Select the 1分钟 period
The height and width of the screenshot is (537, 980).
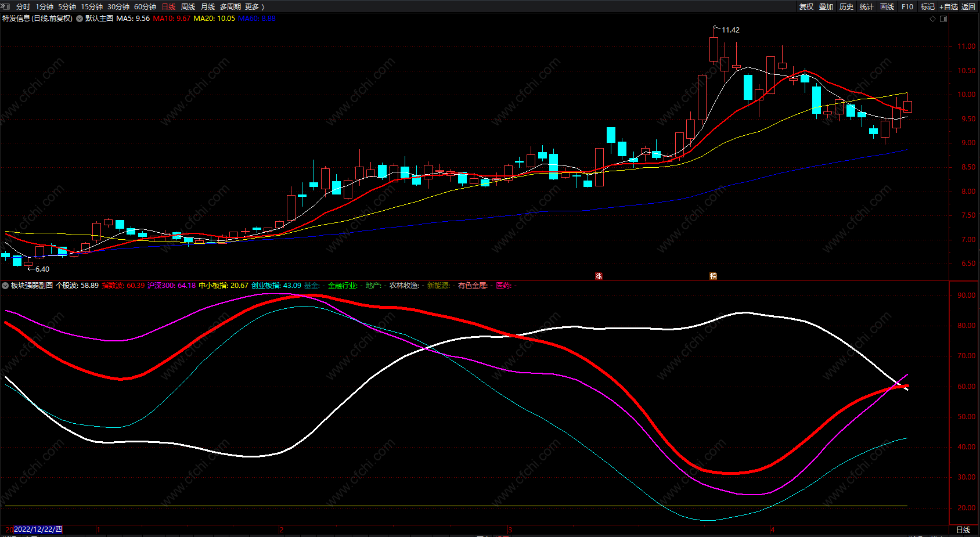click(44, 7)
